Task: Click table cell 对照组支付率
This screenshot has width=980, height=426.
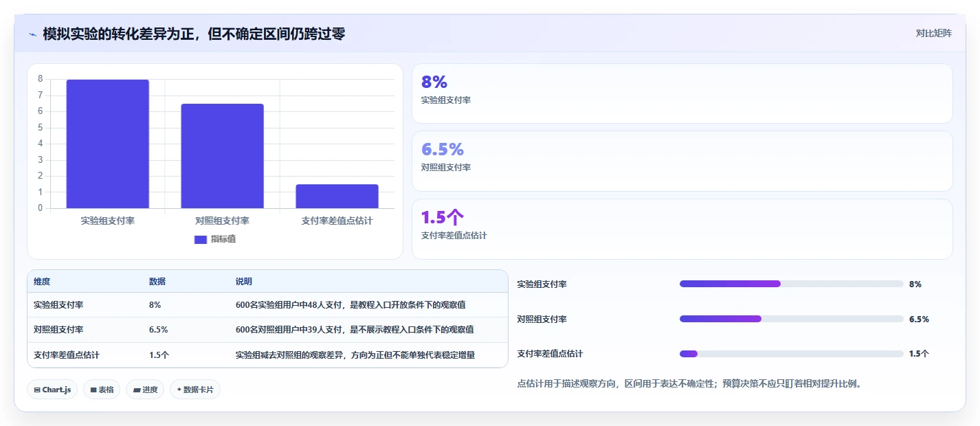Action: pyautogui.click(x=58, y=330)
